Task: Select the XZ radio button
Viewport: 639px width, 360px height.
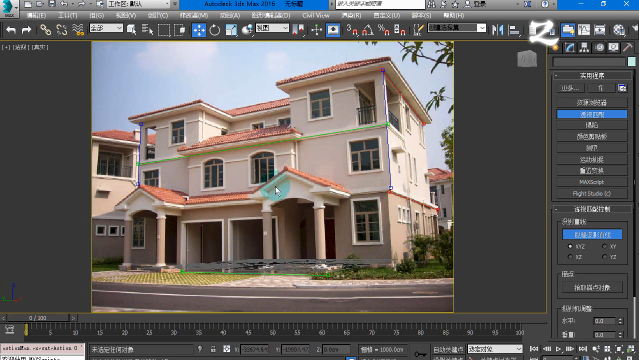Action: tap(570, 257)
